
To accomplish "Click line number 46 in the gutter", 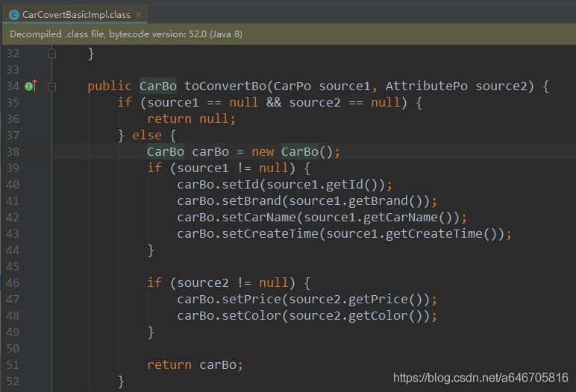I will click(12, 283).
